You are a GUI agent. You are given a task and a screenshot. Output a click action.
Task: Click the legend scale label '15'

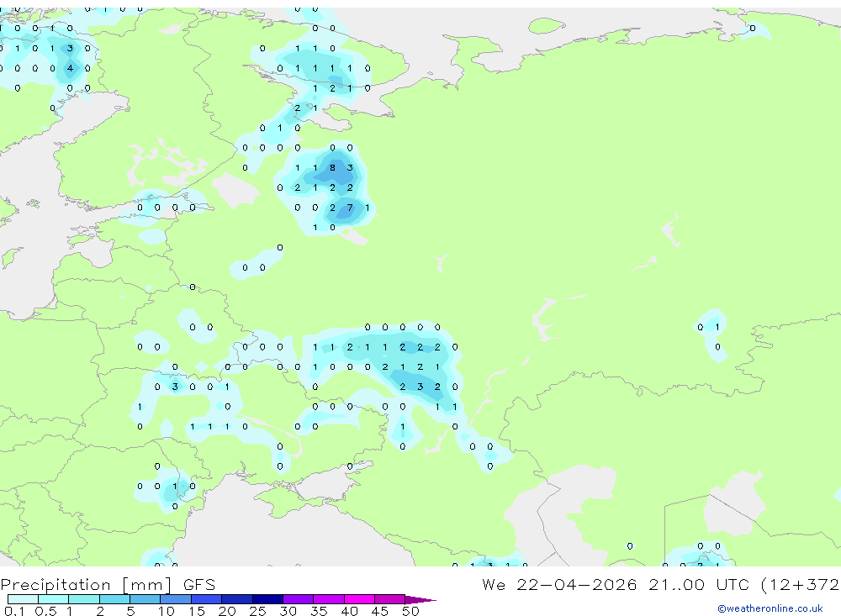[196, 611]
